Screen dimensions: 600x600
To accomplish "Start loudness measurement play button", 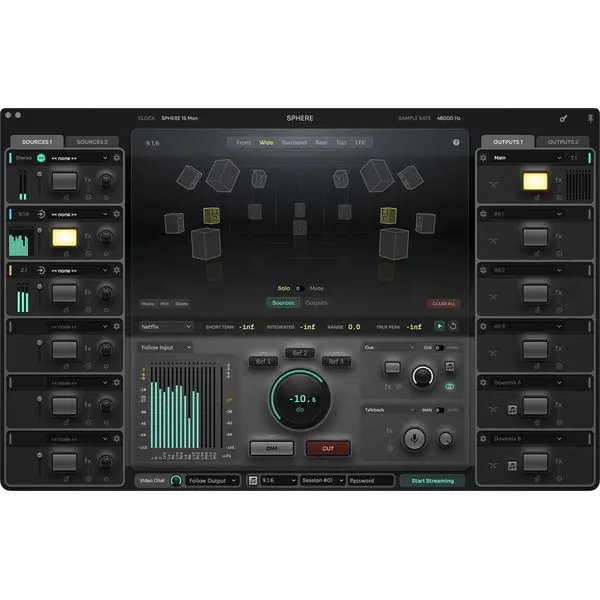I will [439, 326].
